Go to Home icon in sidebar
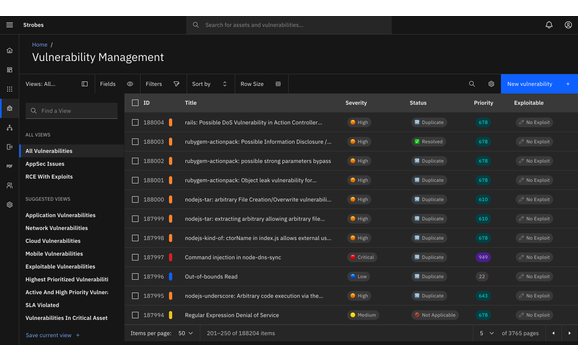This screenshot has width=579, height=361. coord(10,51)
